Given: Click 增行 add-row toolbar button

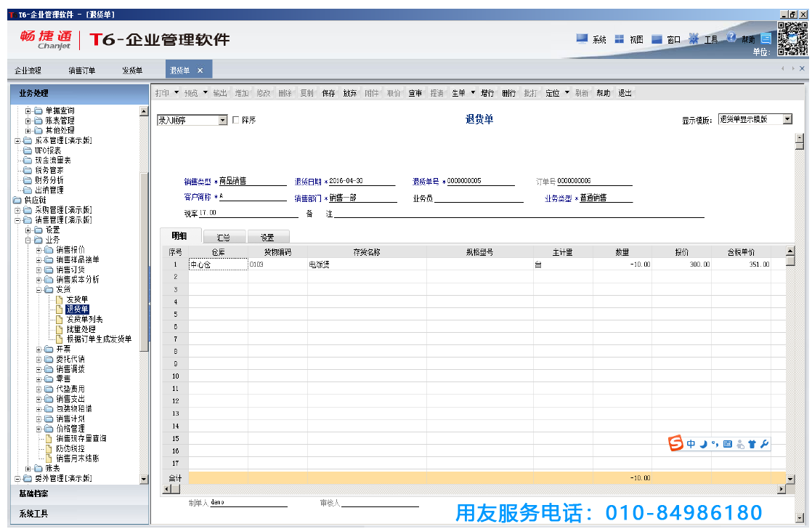Looking at the screenshot, I should point(487,93).
